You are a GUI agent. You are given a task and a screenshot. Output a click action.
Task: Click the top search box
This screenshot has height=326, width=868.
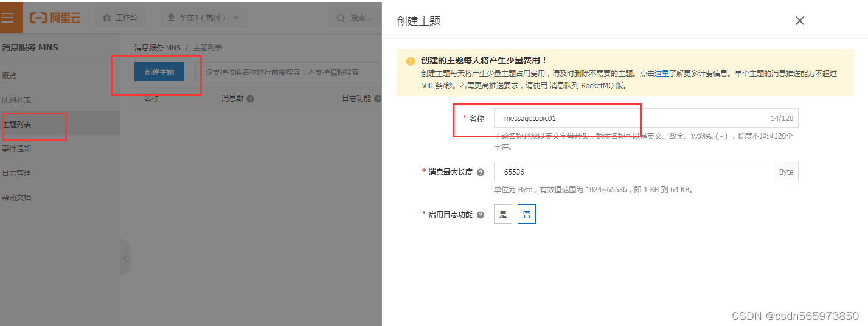point(356,18)
